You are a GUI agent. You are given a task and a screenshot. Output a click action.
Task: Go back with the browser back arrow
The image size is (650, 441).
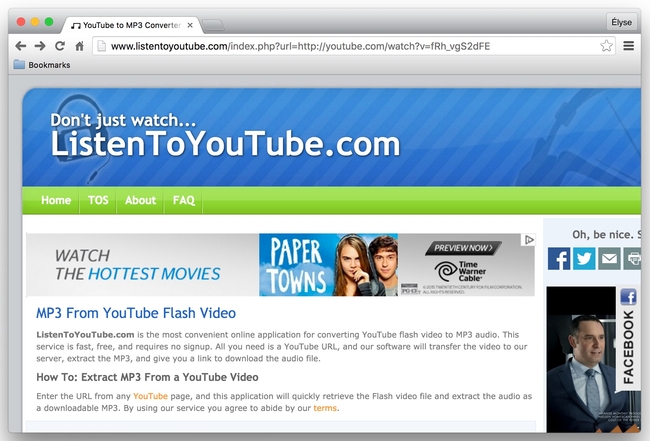coord(20,46)
